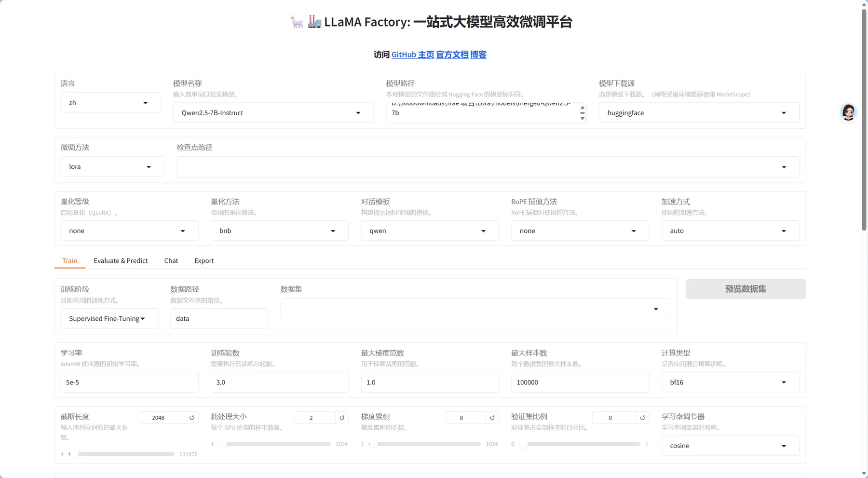Click the up arrow in 模型路径 box
868x478 pixels.
pos(583,108)
